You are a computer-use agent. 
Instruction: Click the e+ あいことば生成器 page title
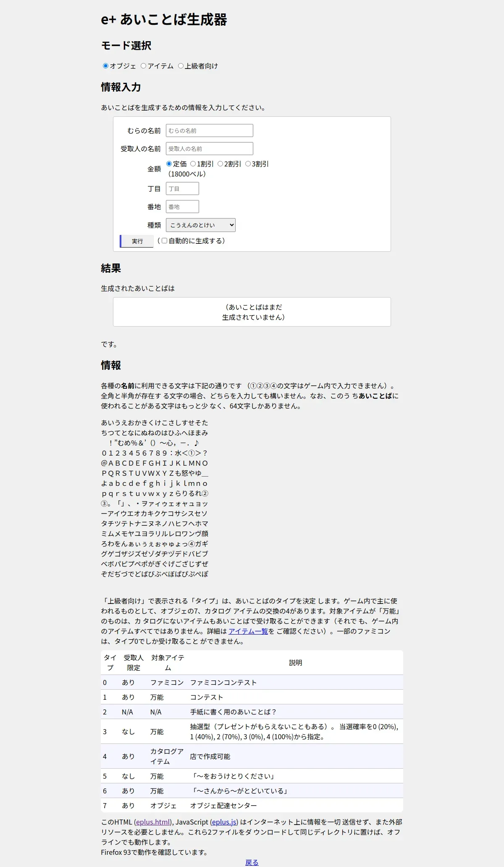coord(164,19)
